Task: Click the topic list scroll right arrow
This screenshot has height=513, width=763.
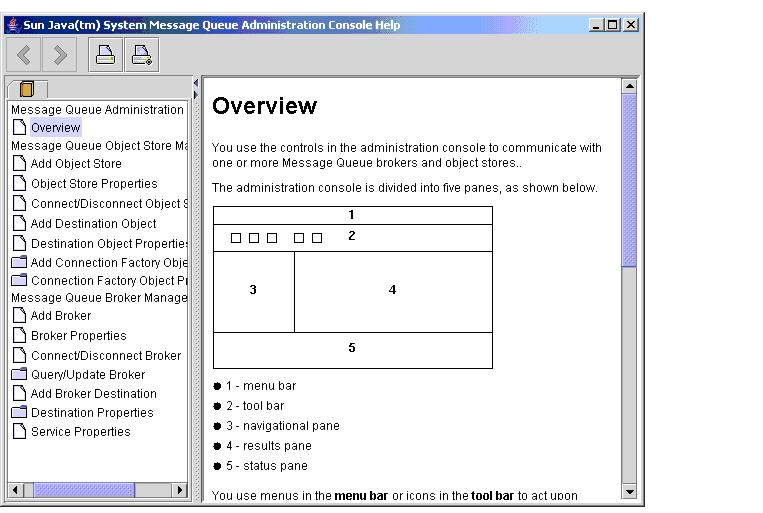Action: 180,490
